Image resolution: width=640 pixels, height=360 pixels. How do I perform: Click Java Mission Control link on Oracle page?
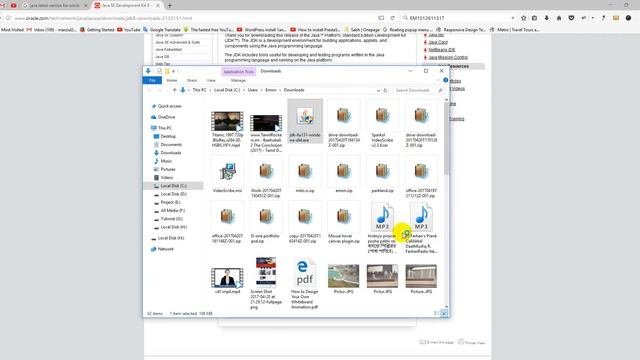coord(448,57)
